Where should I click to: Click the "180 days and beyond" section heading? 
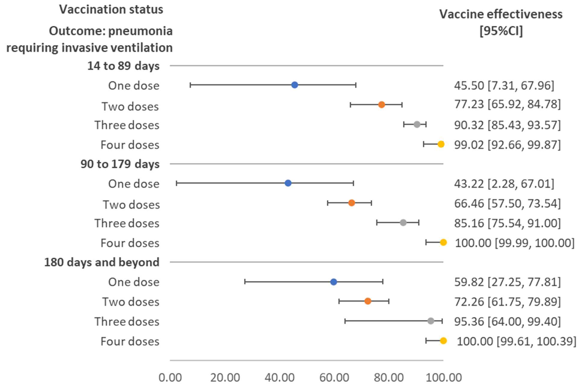tap(102, 262)
